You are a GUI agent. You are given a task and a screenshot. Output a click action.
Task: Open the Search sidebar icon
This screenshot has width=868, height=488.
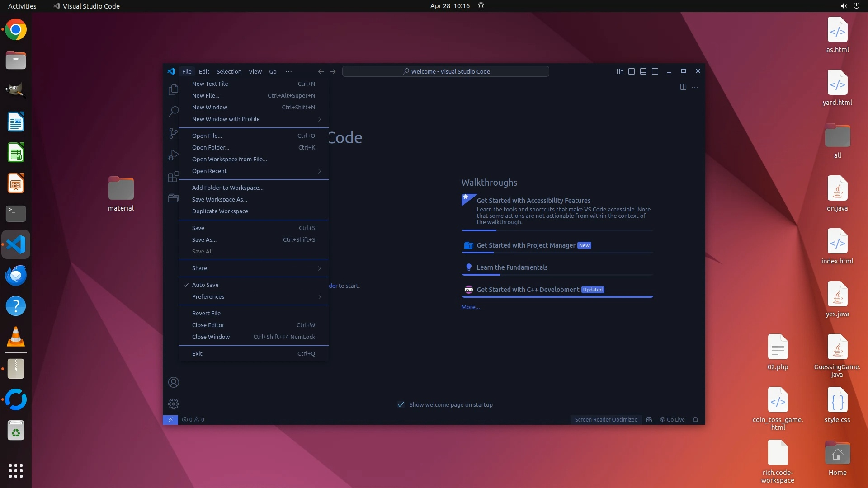click(x=173, y=111)
